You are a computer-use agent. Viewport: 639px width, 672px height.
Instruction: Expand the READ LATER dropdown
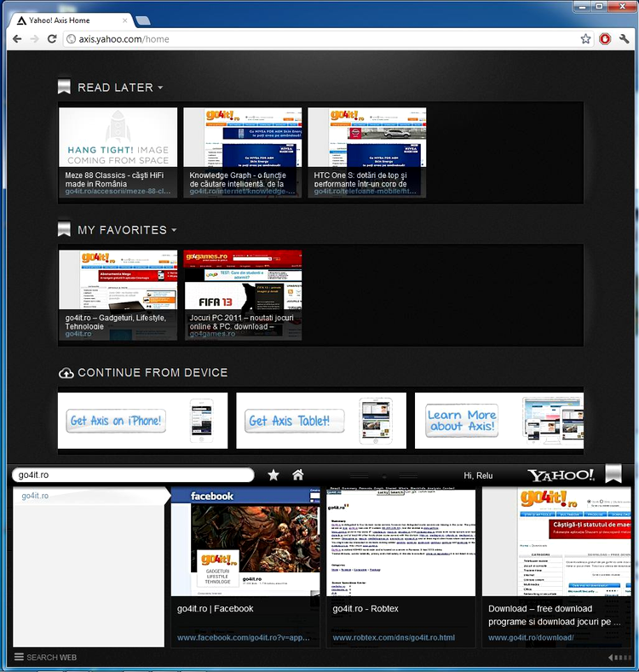(x=160, y=88)
